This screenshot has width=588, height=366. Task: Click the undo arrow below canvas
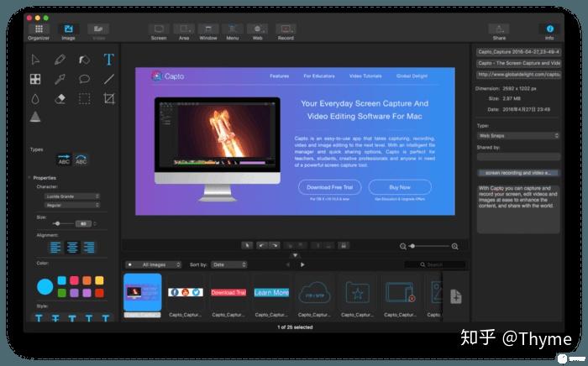tap(261, 245)
